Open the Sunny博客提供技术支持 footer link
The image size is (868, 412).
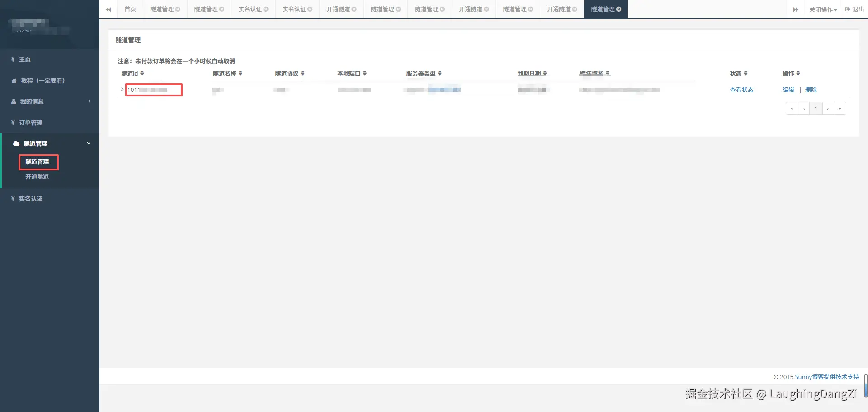(x=827, y=377)
